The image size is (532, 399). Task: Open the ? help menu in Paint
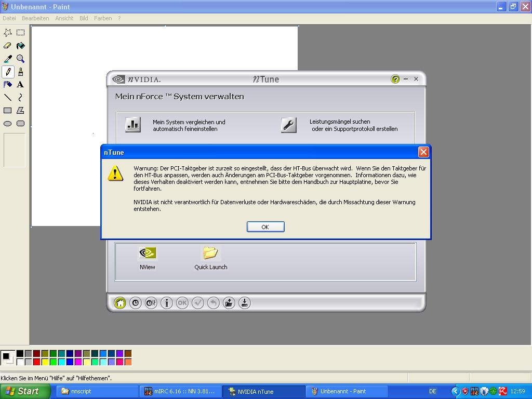click(x=119, y=18)
